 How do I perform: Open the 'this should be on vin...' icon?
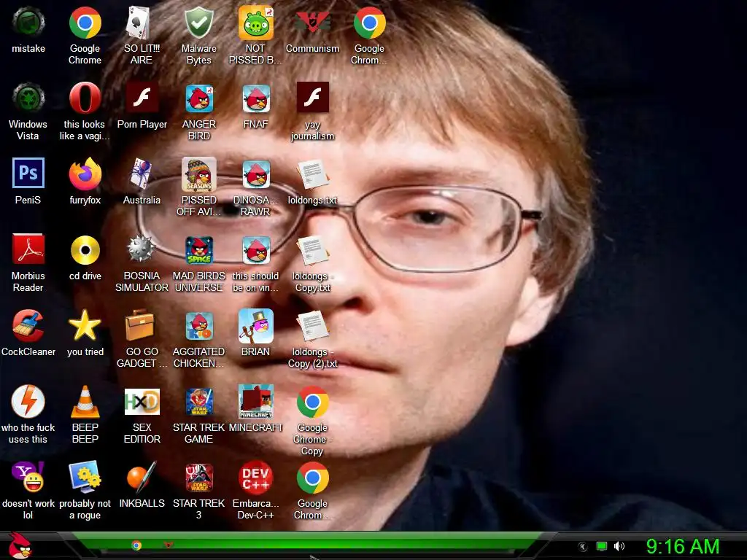pos(255,249)
